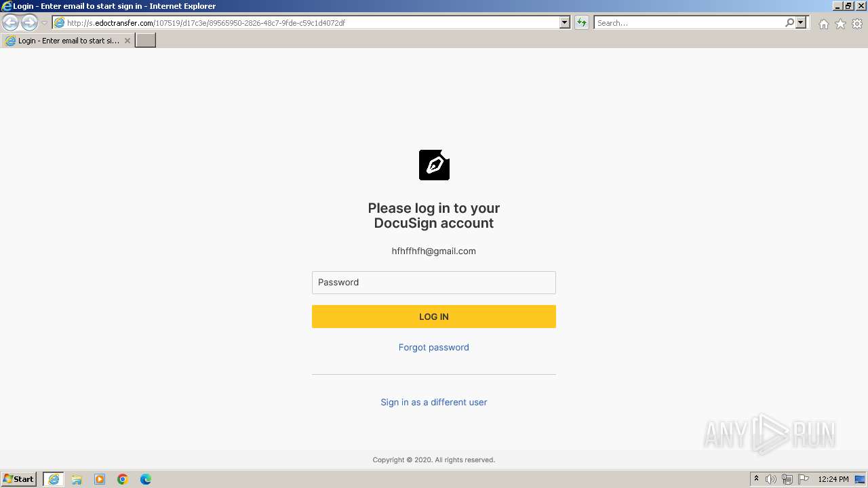
Task: Restore down the Internet Explorer window
Action: (848, 6)
